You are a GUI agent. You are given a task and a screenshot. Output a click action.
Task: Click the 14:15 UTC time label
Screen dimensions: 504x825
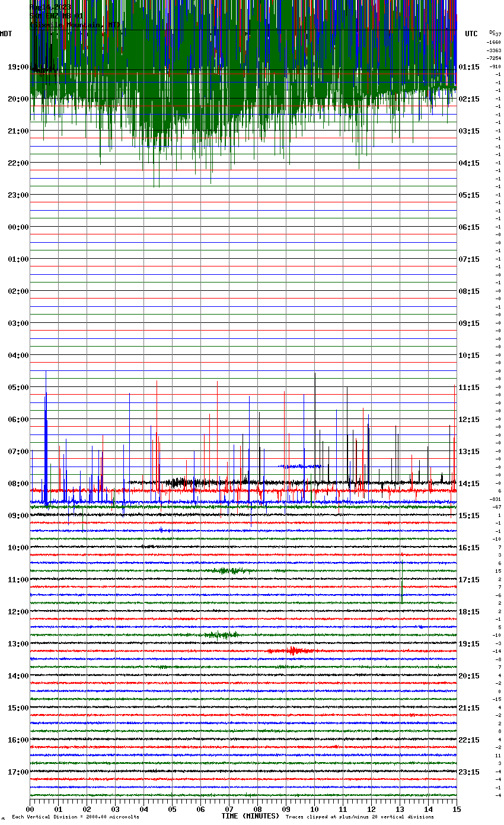click(468, 484)
